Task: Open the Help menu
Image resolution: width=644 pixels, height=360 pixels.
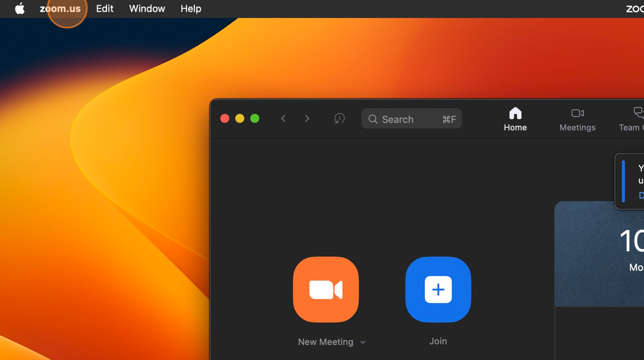Action: point(191,9)
